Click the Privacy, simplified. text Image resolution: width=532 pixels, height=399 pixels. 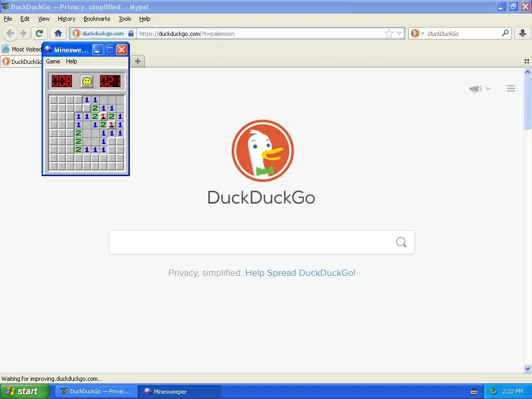coord(205,273)
